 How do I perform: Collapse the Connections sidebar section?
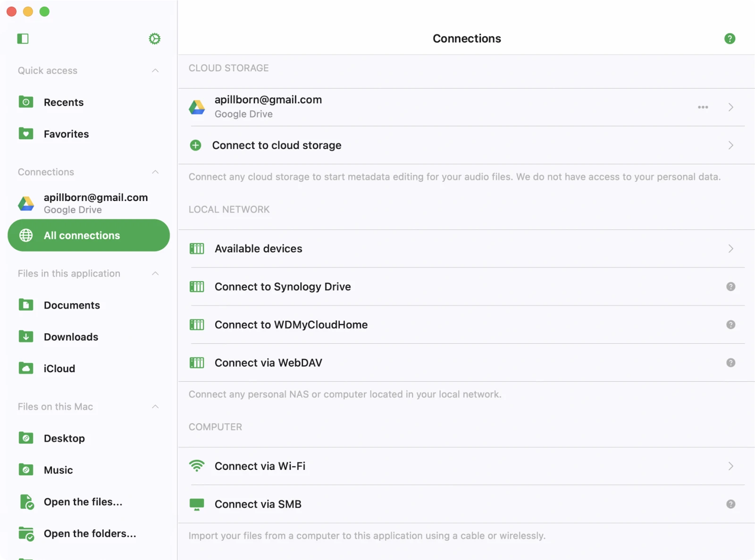(155, 172)
